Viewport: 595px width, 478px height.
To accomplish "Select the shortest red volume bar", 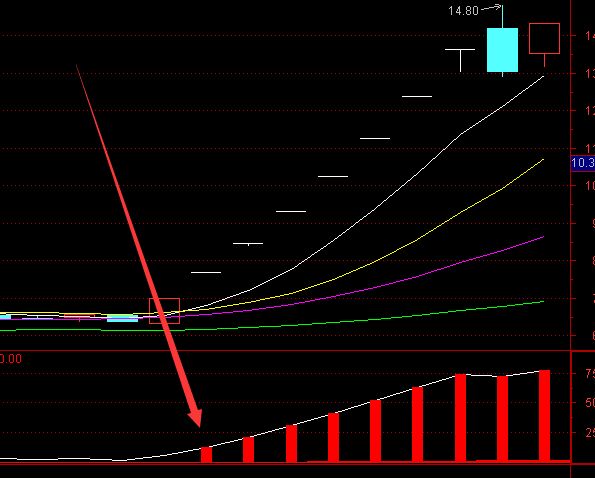I will pyautogui.click(x=206, y=454).
